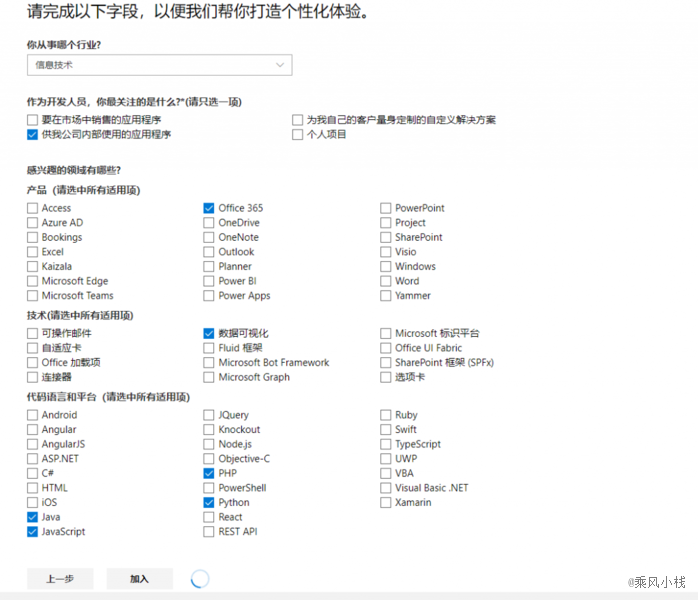Screen dimensions: 698x600
Task: Check the C# checkbox
Action: [x=32, y=473]
